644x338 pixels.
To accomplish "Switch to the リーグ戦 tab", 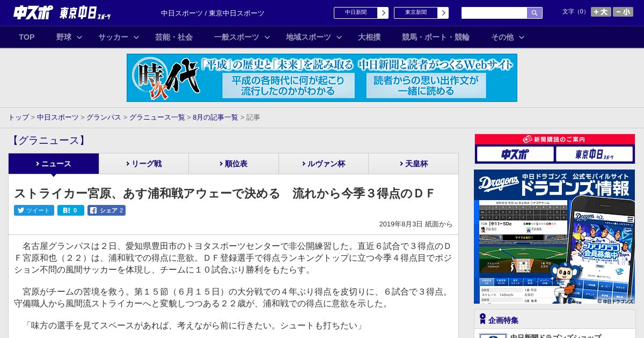I will click(x=144, y=164).
